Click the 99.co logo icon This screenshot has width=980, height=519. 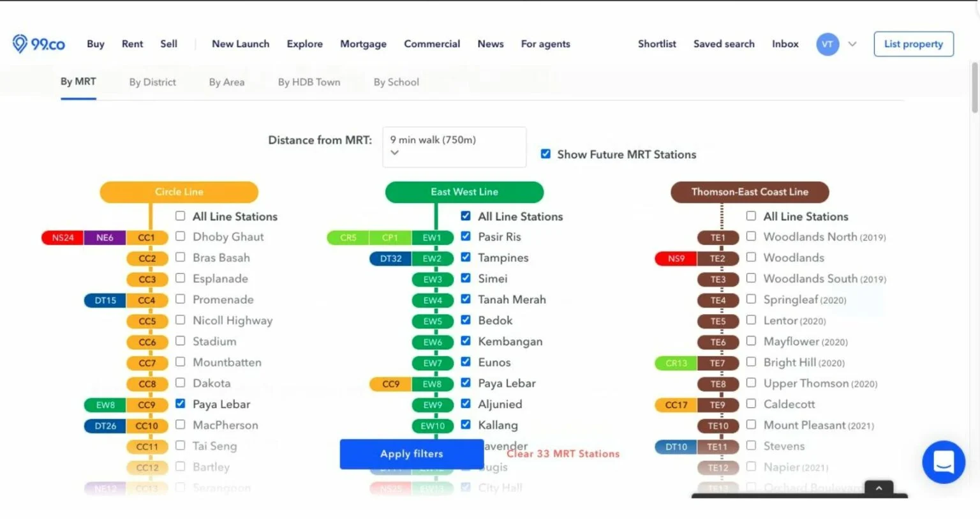click(20, 43)
